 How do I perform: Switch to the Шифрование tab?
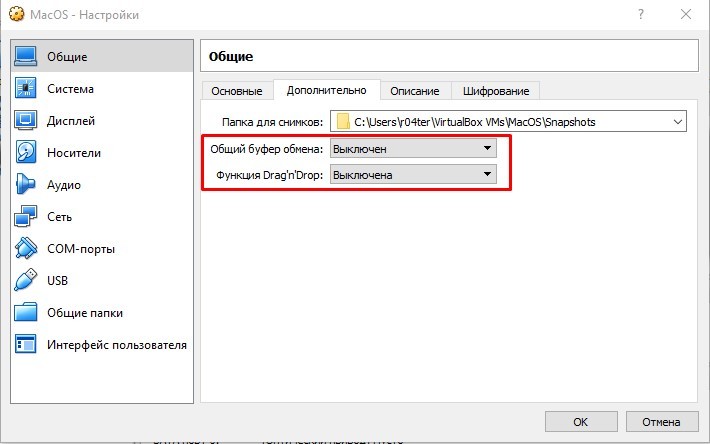click(x=496, y=91)
